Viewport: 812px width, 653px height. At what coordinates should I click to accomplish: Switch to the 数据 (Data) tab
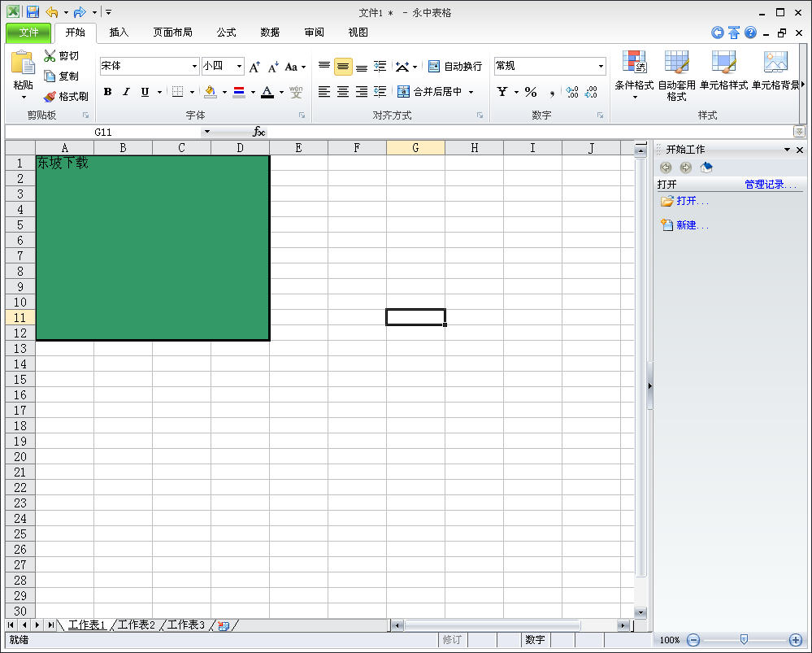click(x=270, y=33)
